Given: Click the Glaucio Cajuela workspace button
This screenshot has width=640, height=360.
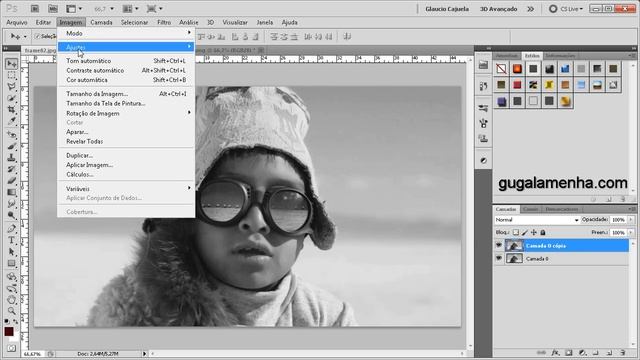Looking at the screenshot, I should (x=447, y=9).
